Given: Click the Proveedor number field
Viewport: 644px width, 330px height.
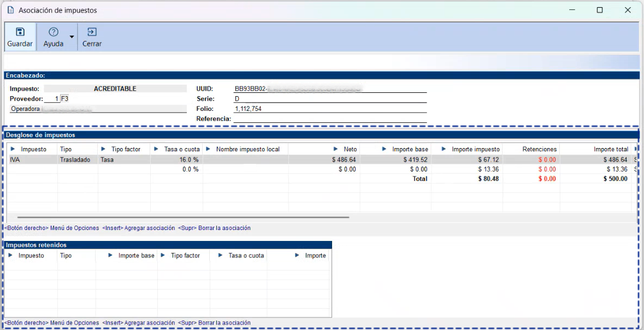Looking at the screenshot, I should pyautogui.click(x=51, y=99).
